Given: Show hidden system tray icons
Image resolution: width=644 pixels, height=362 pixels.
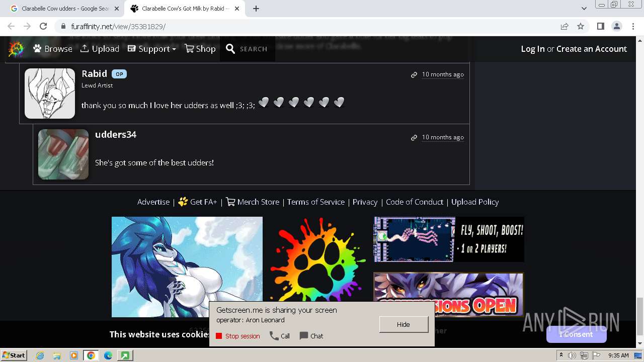Looking at the screenshot, I should 561,355.
